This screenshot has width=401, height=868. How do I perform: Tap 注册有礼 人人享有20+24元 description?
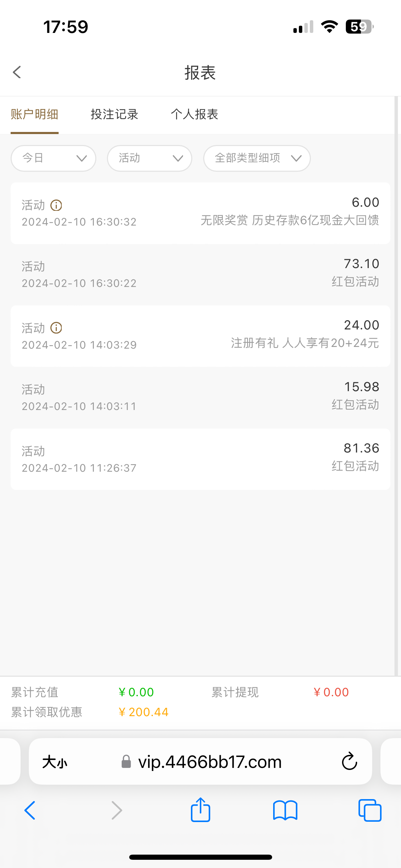[305, 343]
